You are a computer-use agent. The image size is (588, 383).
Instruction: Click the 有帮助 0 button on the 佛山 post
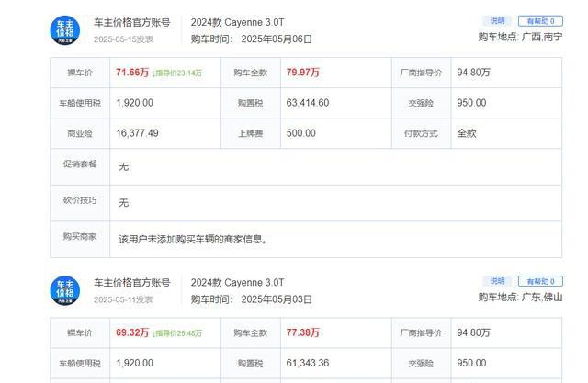click(540, 281)
